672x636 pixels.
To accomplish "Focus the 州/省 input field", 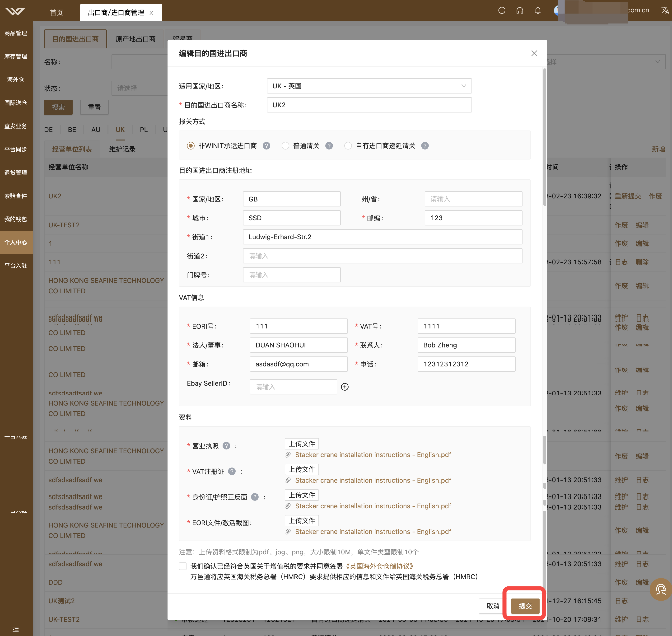I will [x=473, y=199].
